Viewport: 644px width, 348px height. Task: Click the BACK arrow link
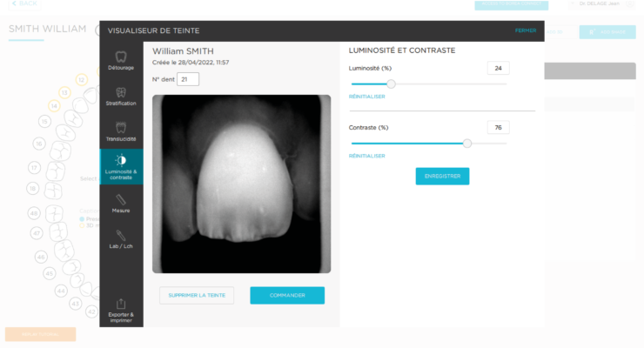click(x=24, y=3)
